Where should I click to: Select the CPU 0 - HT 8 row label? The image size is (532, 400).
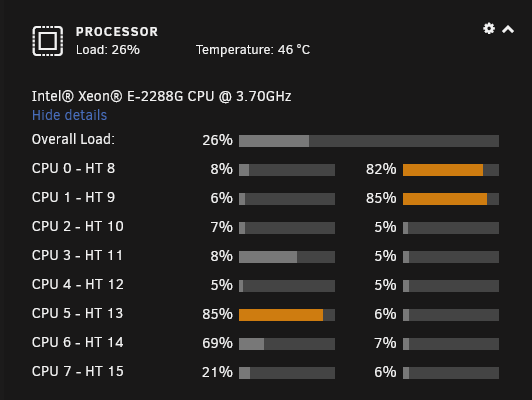point(74,169)
